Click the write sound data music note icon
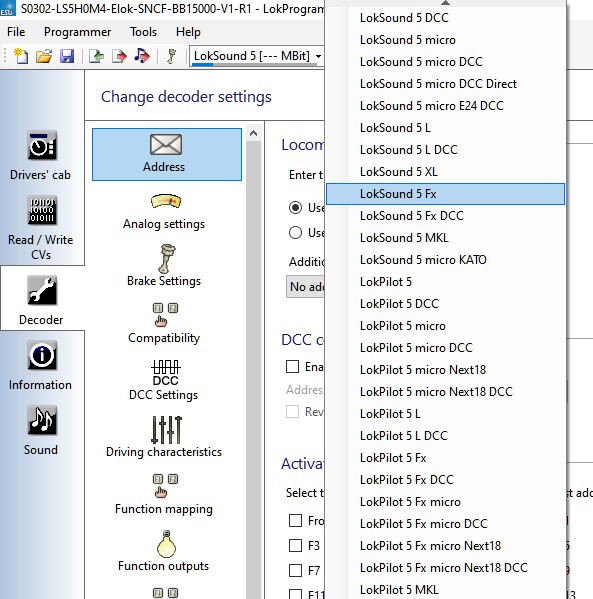The height and width of the screenshot is (599, 593). [x=142, y=56]
